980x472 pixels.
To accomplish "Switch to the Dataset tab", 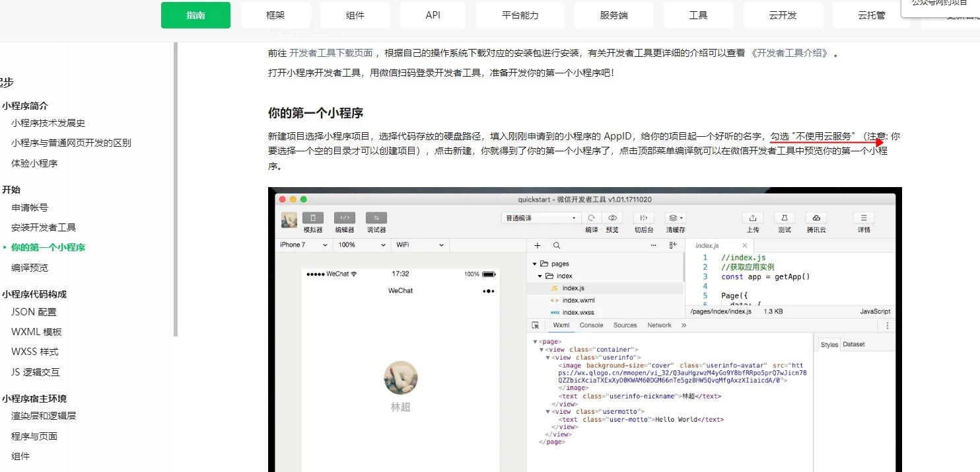I will click(854, 344).
